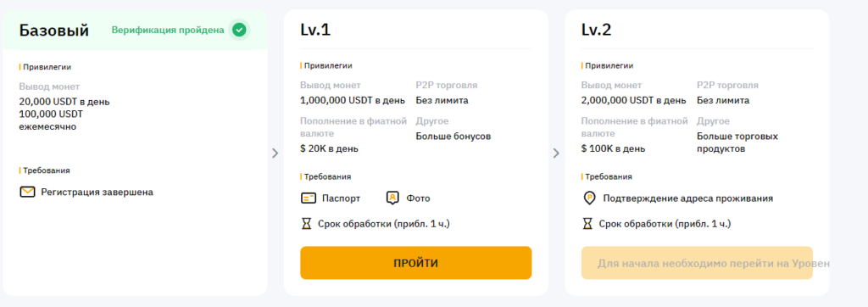Image resolution: width=868 pixels, height=307 pixels.
Task: Click the chevron arrow between Lv.1 and Lv.2
Action: point(556,153)
